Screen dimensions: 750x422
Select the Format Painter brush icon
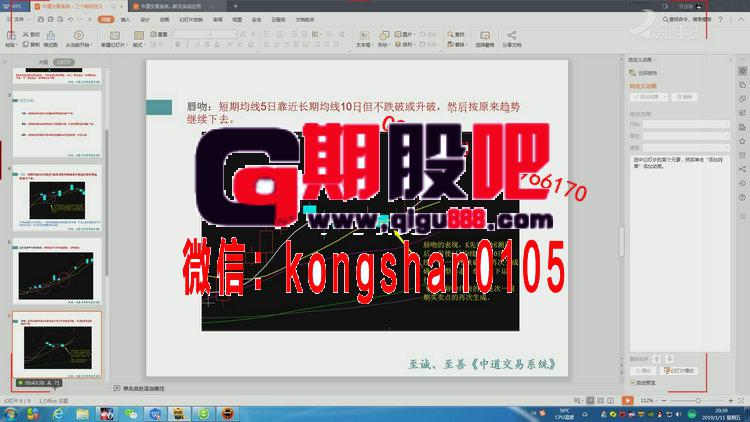click(51, 35)
